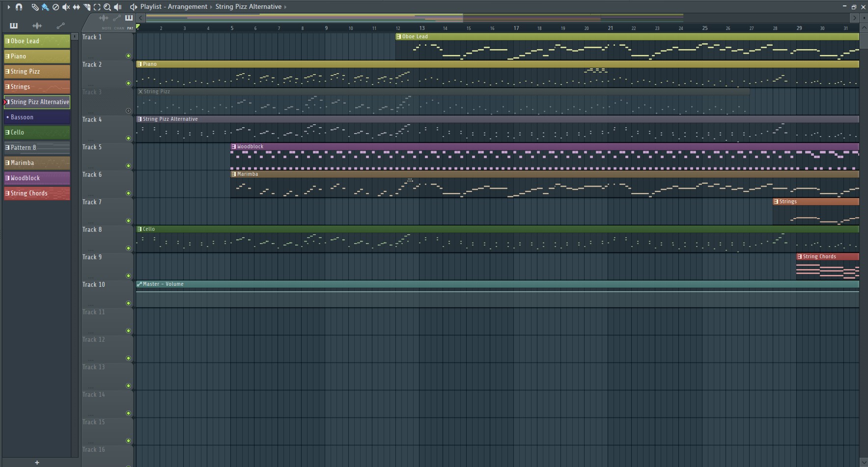Viewport: 868px width, 467px height.
Task: Open the Playlist options menu arrow
Action: pos(8,7)
